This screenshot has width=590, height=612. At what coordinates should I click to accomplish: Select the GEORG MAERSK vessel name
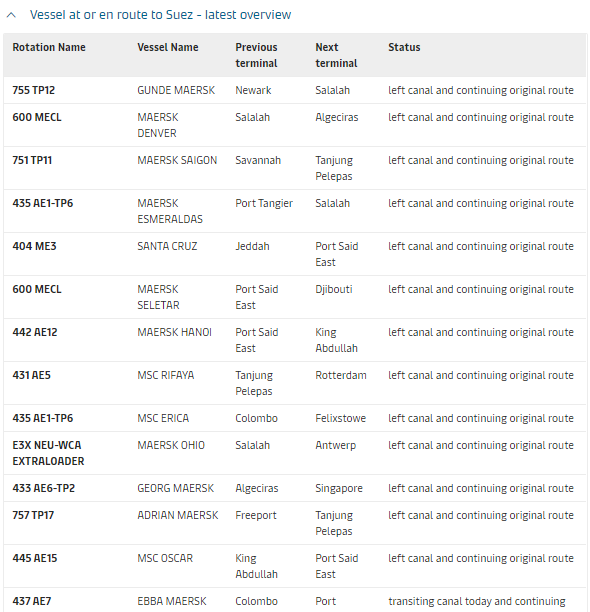tap(176, 488)
